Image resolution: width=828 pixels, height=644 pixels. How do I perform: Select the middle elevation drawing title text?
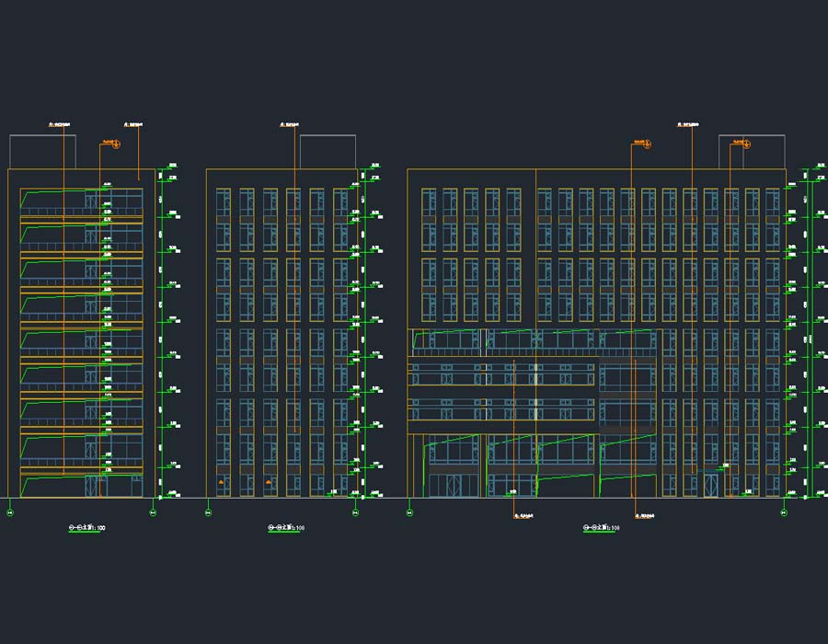286,528
